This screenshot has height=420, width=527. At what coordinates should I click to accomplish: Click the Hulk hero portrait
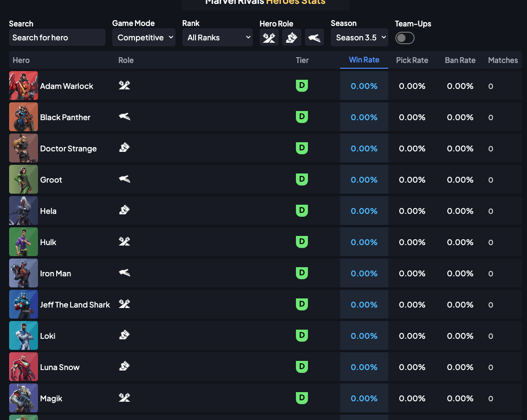click(x=24, y=242)
